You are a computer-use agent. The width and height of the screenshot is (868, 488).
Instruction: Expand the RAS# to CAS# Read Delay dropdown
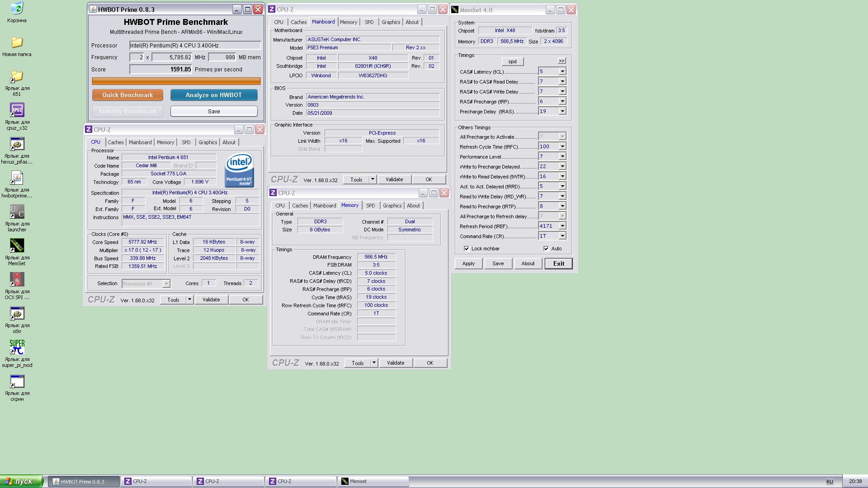[x=562, y=81]
